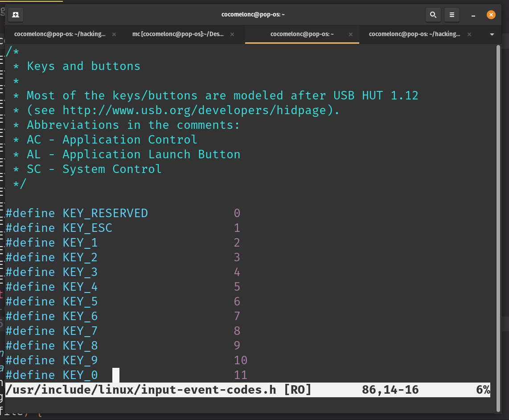Viewport: 509px width, 420px height.
Task: Click the KEY_ESC define
Action: pos(59,228)
